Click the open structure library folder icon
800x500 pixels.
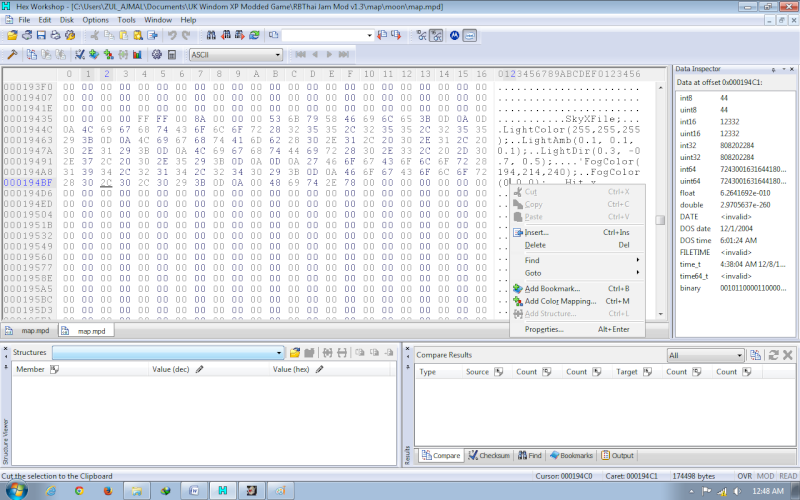click(294, 353)
